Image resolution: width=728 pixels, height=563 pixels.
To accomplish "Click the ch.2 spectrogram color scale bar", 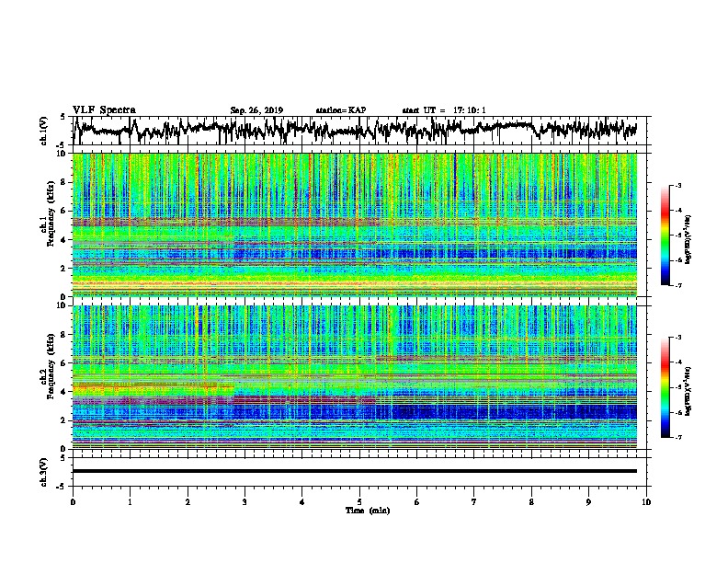I will tap(665, 387).
